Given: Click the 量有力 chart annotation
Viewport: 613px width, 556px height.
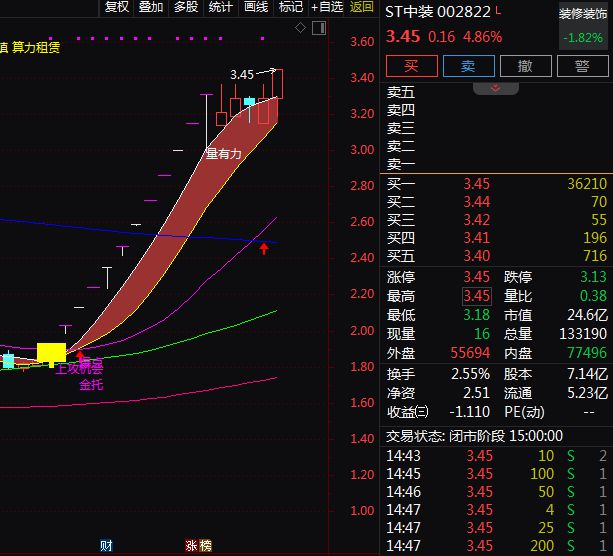Looking at the screenshot, I should 224,154.
